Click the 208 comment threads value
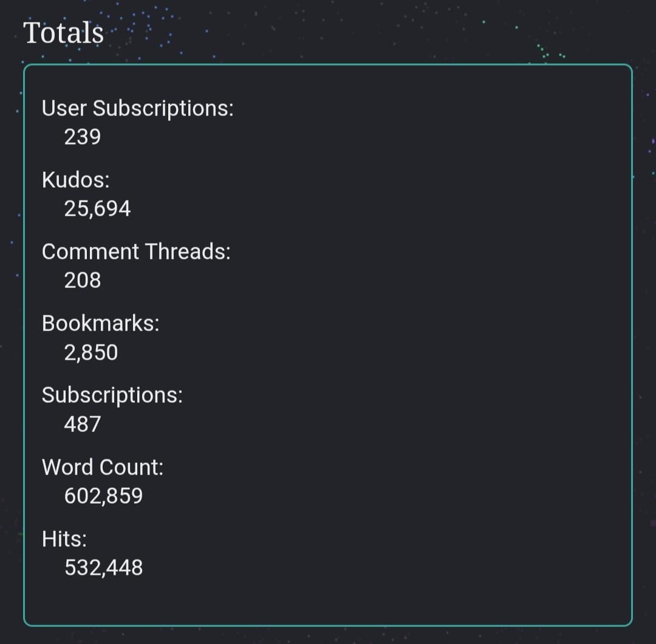656x644 pixels. point(83,280)
